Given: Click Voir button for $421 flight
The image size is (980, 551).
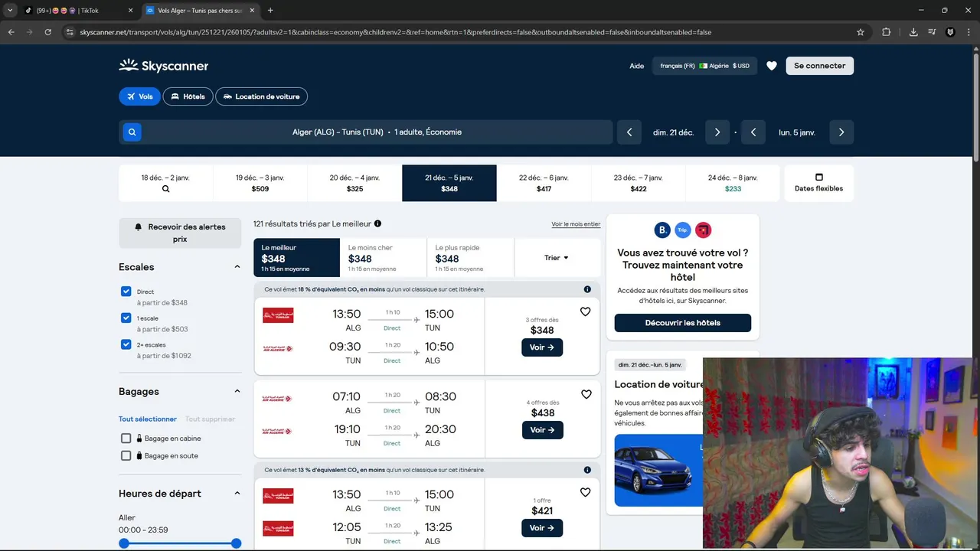Looking at the screenshot, I should pyautogui.click(x=542, y=528).
